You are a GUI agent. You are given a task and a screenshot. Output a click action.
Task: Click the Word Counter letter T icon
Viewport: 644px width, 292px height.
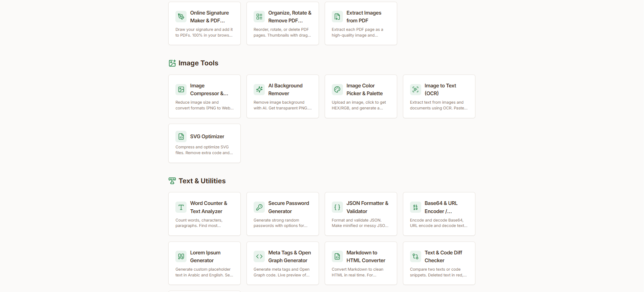coord(181,207)
